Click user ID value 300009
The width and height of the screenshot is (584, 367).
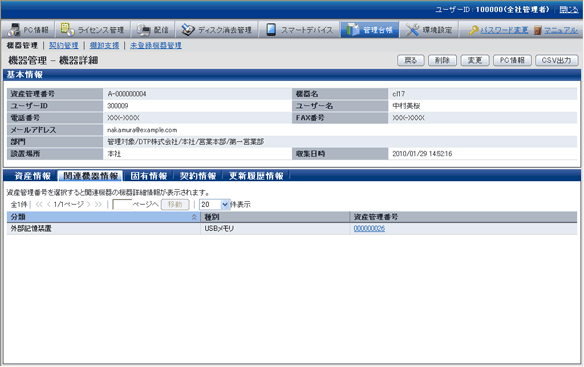pyautogui.click(x=118, y=106)
